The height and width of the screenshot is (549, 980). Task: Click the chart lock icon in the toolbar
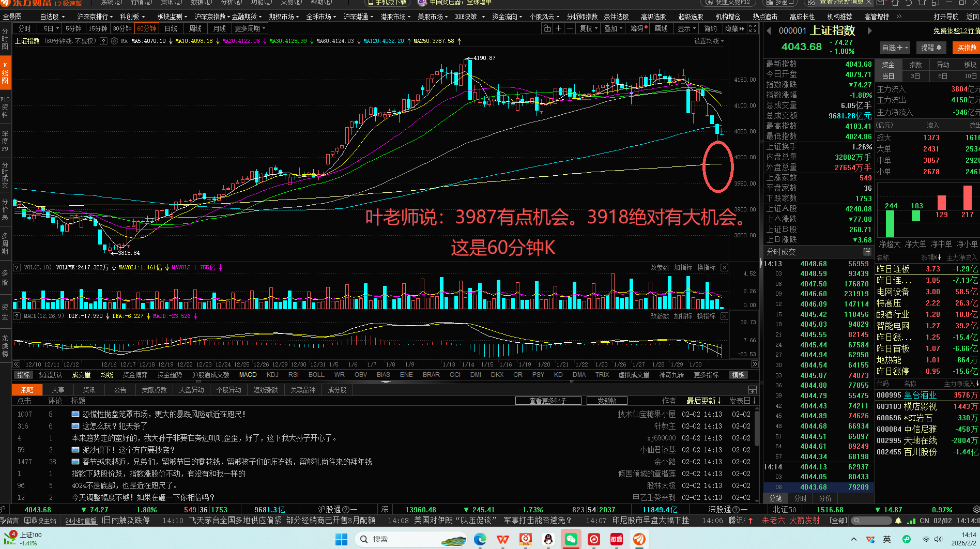[x=547, y=28]
